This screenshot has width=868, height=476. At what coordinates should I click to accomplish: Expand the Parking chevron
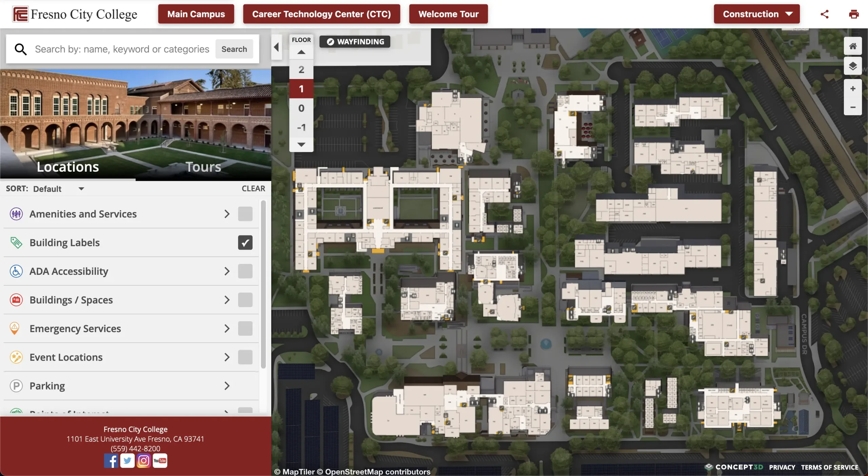tap(227, 386)
